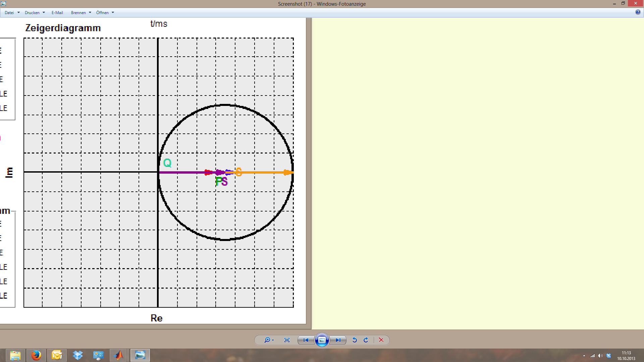Rotate image counterclockwise

click(355, 340)
